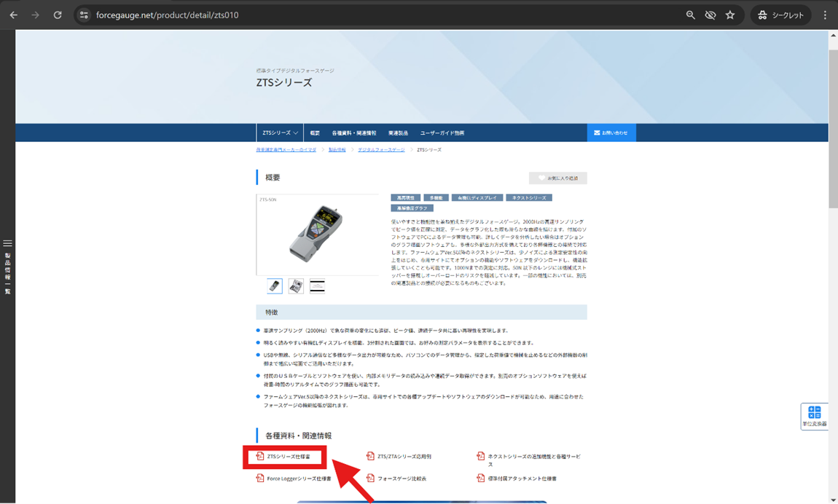
Task: Click the crossed-out eye tracking protection icon
Action: tap(710, 15)
